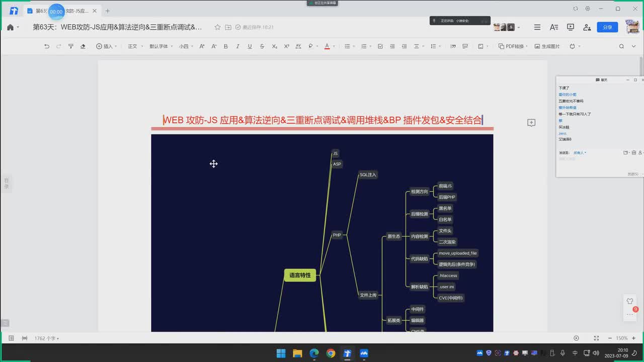Insert a bulleted list
The image size is (644, 362).
click(x=347, y=46)
